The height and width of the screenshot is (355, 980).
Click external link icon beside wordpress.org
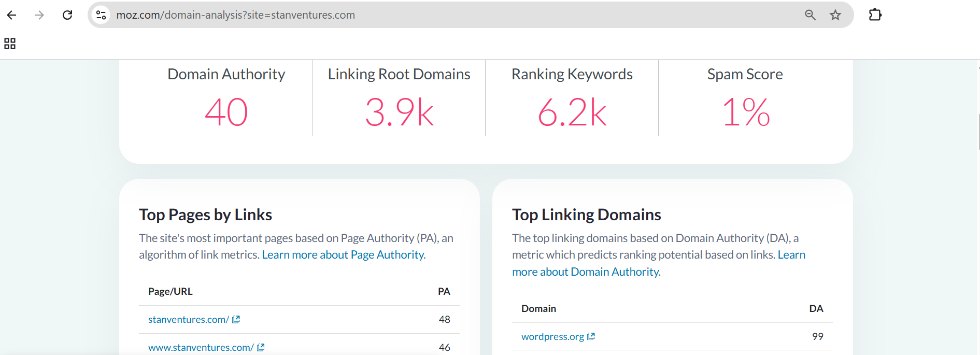click(x=591, y=336)
